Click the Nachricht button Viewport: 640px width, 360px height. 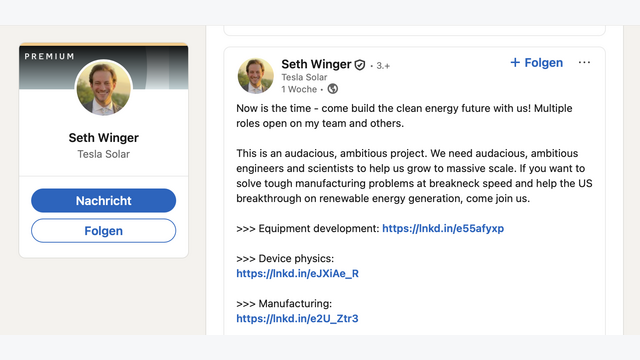click(104, 200)
